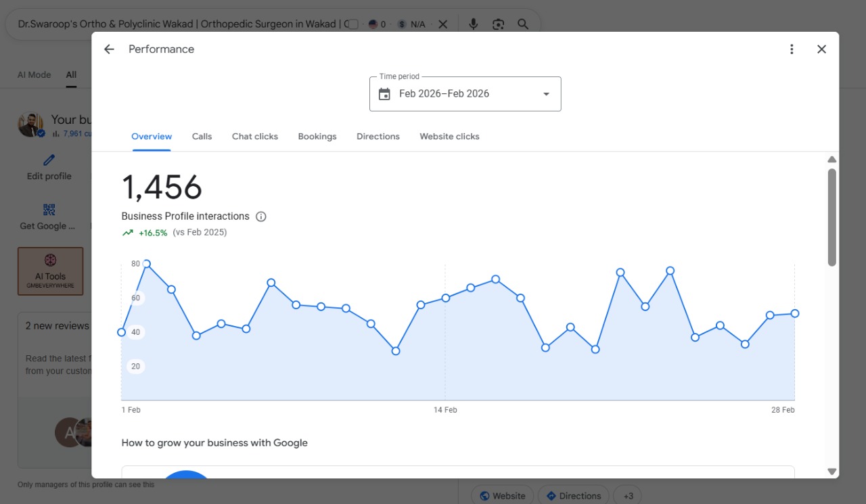
Task: Expand the +3 more actions chip
Action: [627, 496]
